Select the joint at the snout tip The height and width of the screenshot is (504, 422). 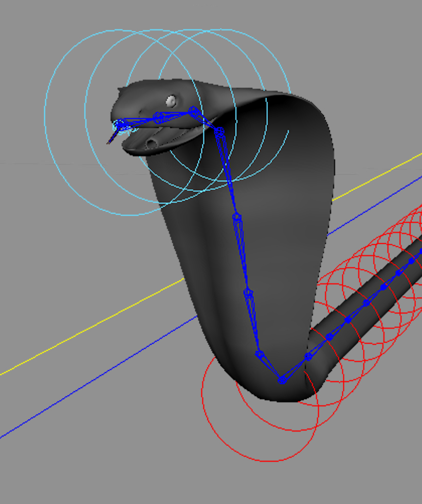click(x=119, y=124)
